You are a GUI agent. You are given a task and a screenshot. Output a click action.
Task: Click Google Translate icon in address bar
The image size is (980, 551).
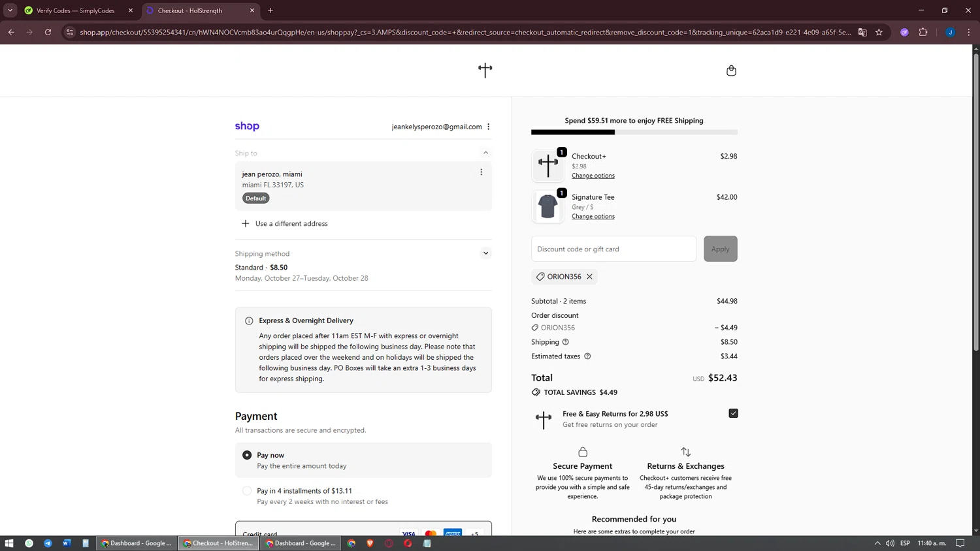[x=862, y=32]
